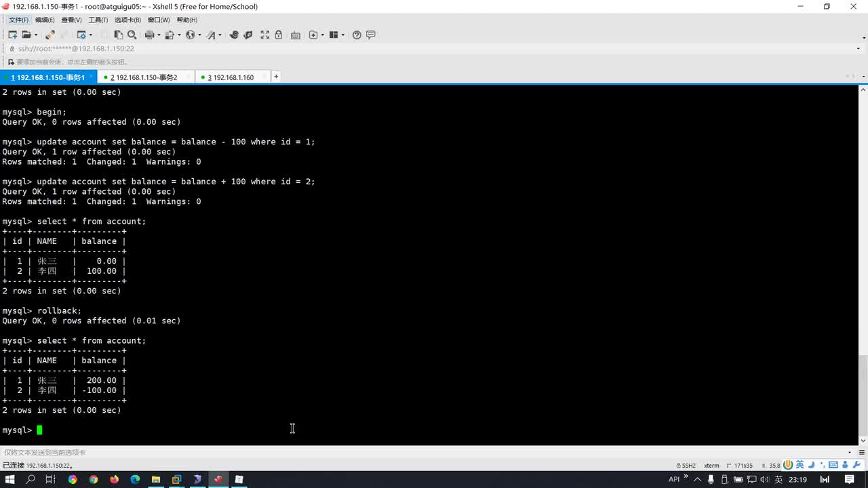Click the lock screen padlock icon

[278, 35]
